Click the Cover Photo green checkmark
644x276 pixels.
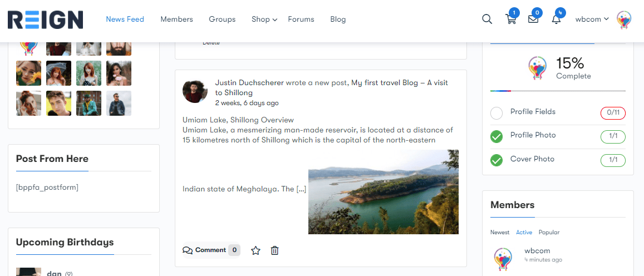496,160
